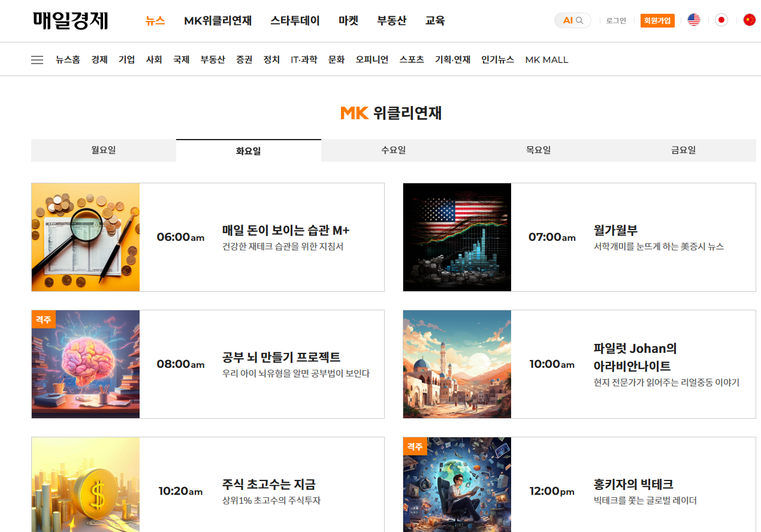
Task: Select the Chinese flag icon
Action: point(748,19)
